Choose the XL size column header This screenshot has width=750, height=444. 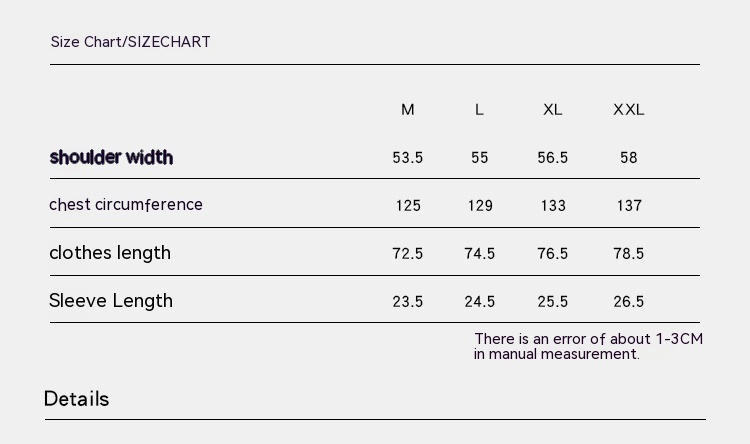point(553,110)
